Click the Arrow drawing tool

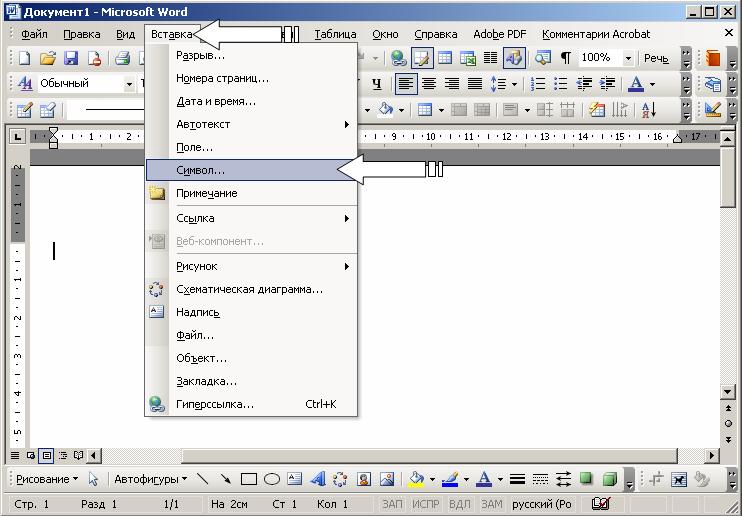pos(226,479)
